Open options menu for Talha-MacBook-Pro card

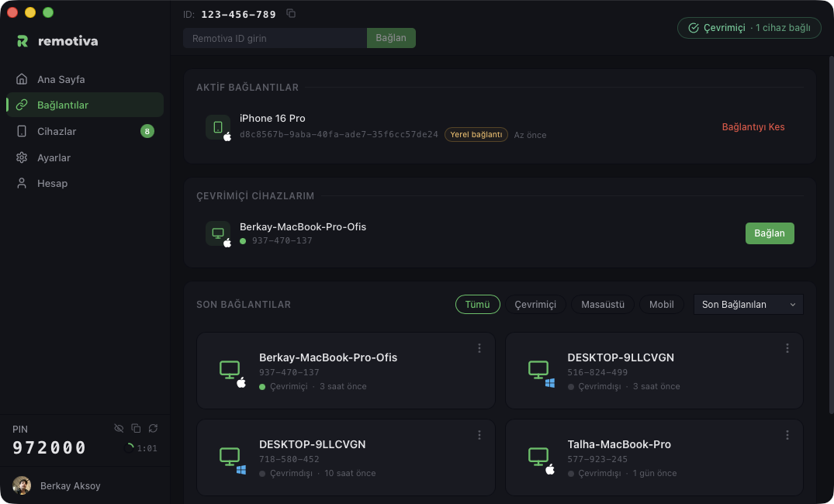click(x=787, y=435)
